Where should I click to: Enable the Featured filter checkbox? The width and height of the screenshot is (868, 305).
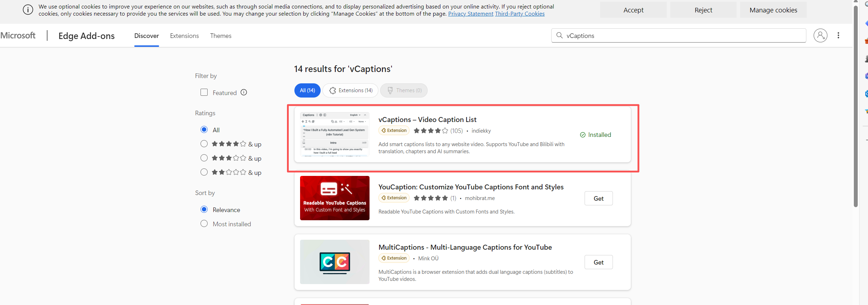(204, 92)
